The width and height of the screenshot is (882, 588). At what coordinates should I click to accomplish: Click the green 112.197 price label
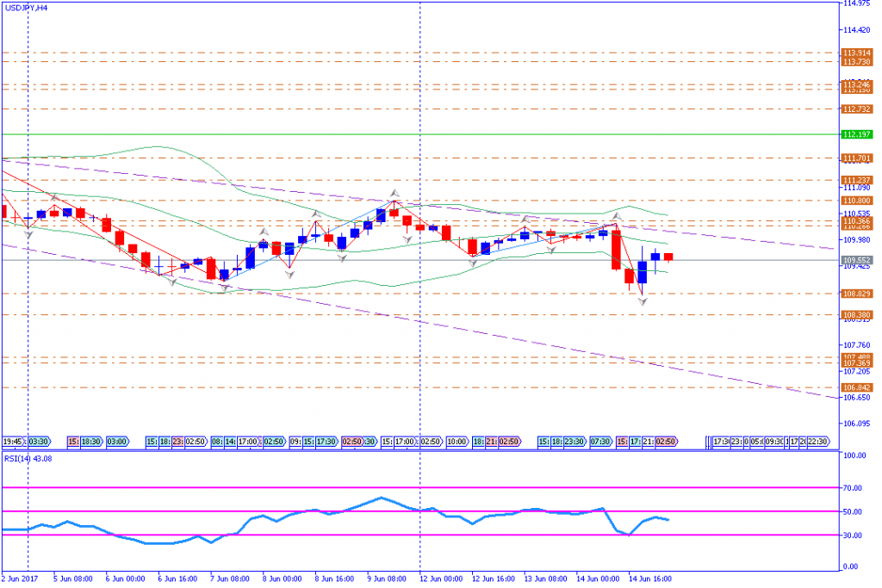[858, 135]
